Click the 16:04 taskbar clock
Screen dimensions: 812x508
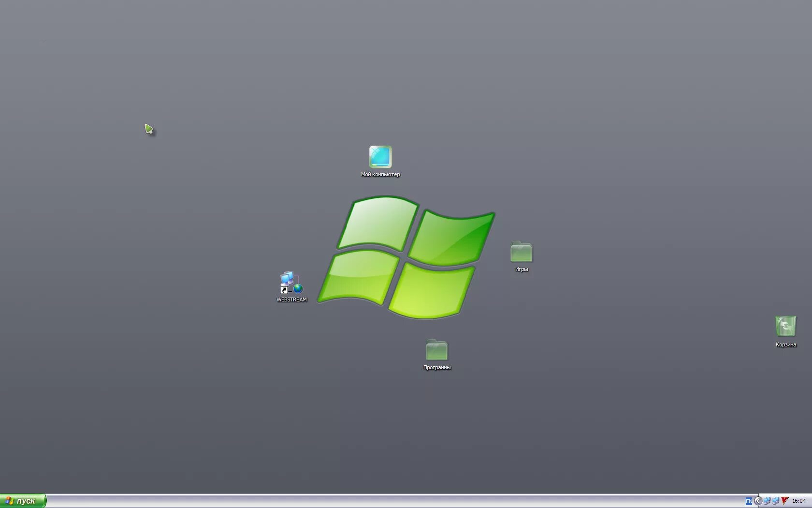coord(799,501)
